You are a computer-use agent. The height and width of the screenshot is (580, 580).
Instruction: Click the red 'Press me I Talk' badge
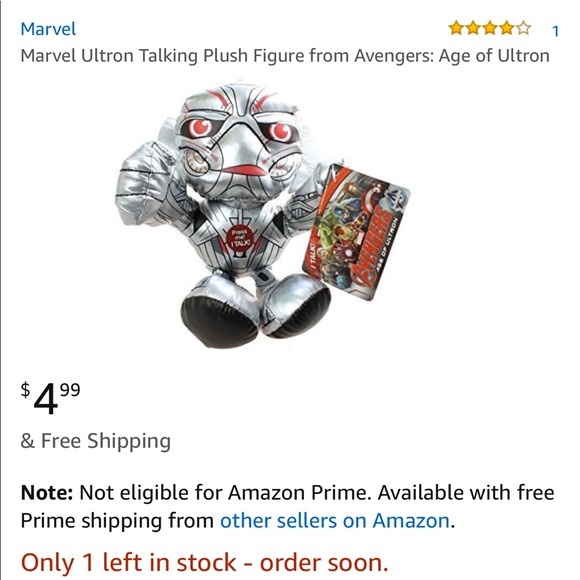click(239, 241)
